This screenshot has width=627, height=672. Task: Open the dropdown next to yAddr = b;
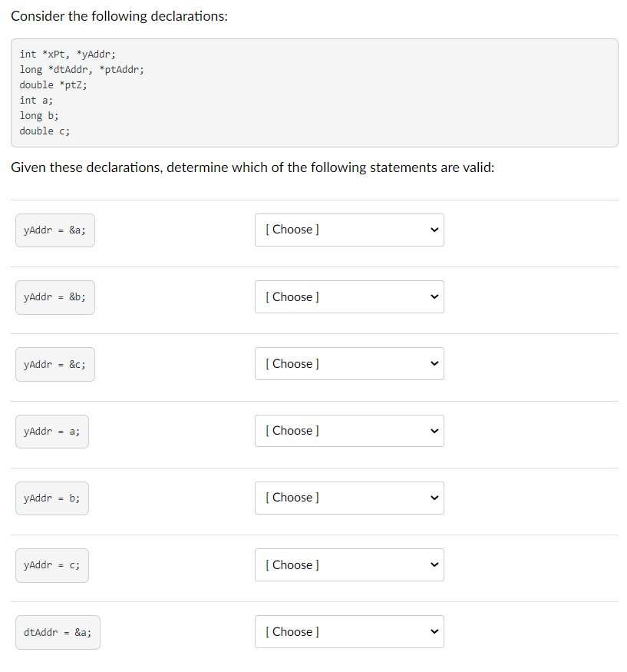coord(349,498)
